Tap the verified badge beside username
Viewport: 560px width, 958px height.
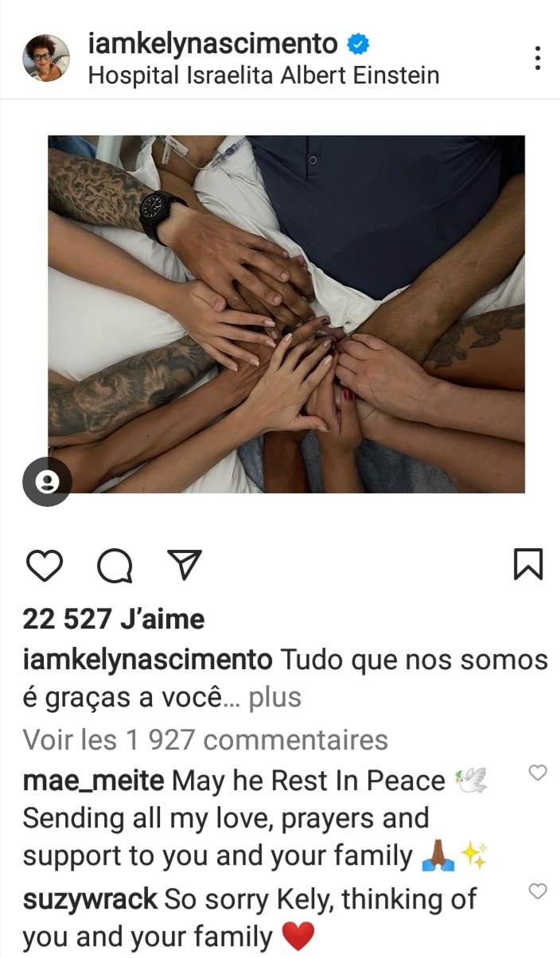358,44
